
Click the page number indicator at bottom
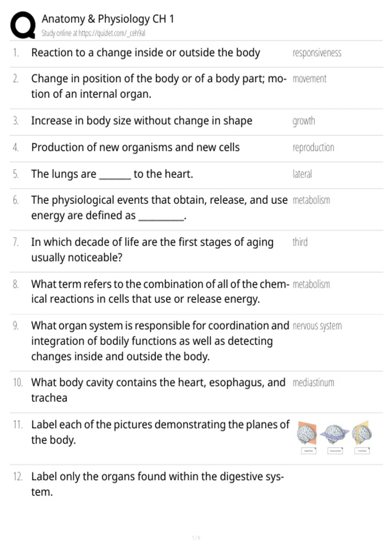pos(196,538)
